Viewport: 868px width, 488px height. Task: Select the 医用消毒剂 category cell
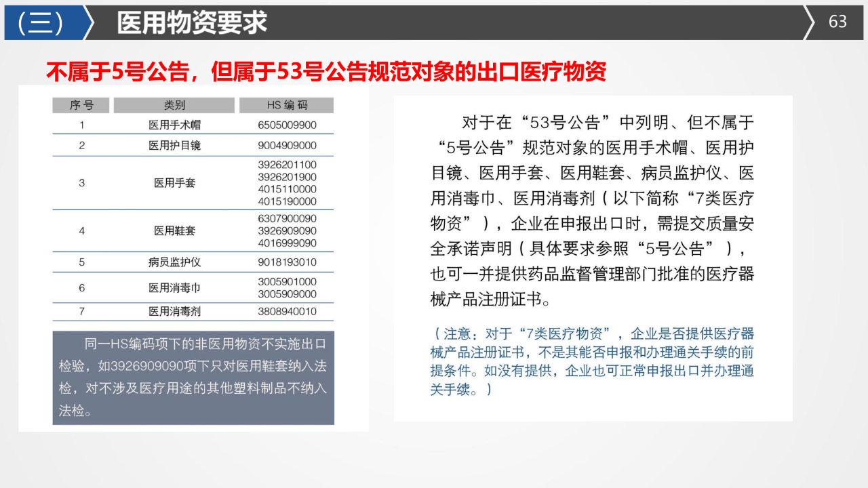coord(174,312)
